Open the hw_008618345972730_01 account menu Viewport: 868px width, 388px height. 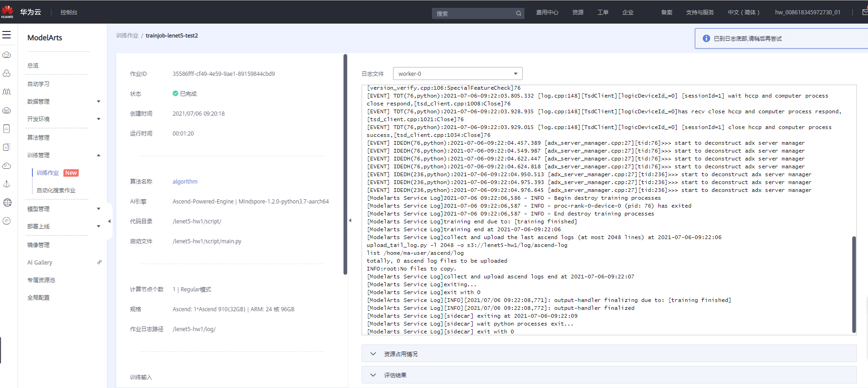[807, 12]
